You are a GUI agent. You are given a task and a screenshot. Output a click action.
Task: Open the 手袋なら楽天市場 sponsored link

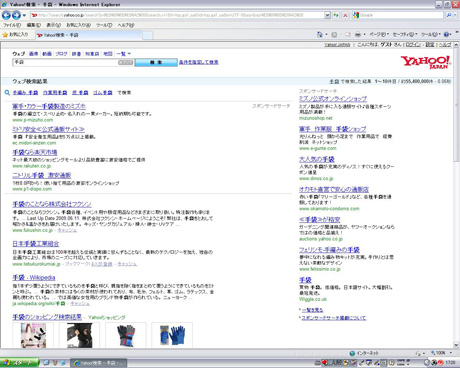tap(35, 152)
